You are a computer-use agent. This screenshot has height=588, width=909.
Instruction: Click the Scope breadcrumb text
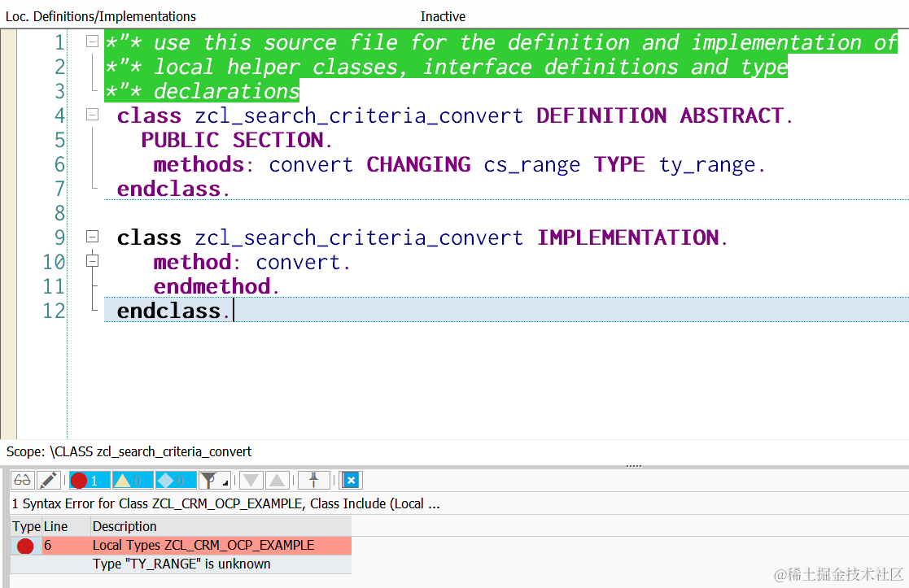point(129,452)
